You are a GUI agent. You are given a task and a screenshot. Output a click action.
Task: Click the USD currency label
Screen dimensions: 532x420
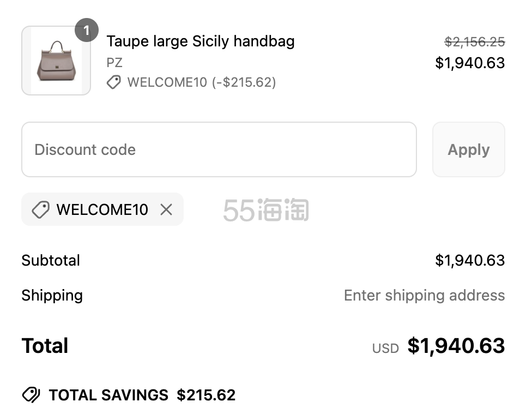pyautogui.click(x=385, y=349)
